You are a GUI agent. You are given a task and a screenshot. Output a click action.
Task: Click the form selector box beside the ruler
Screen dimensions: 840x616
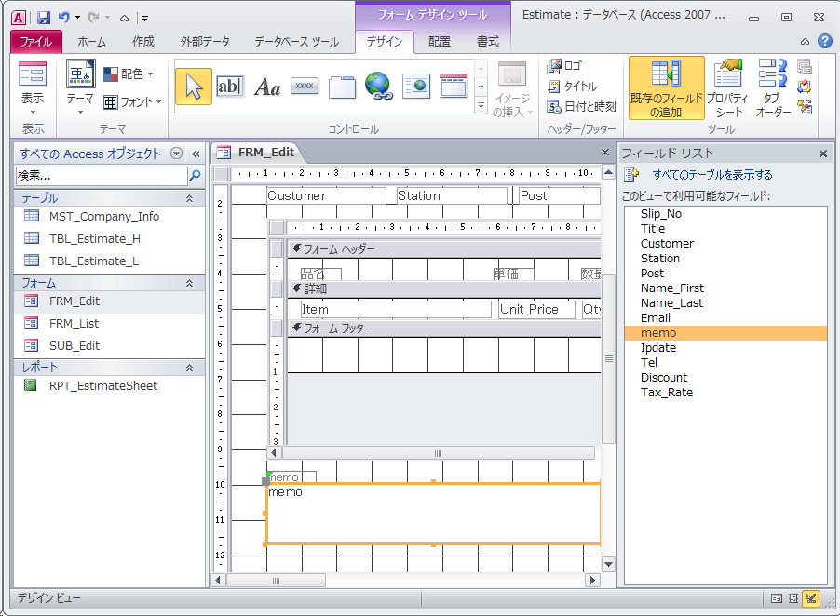click(x=221, y=174)
